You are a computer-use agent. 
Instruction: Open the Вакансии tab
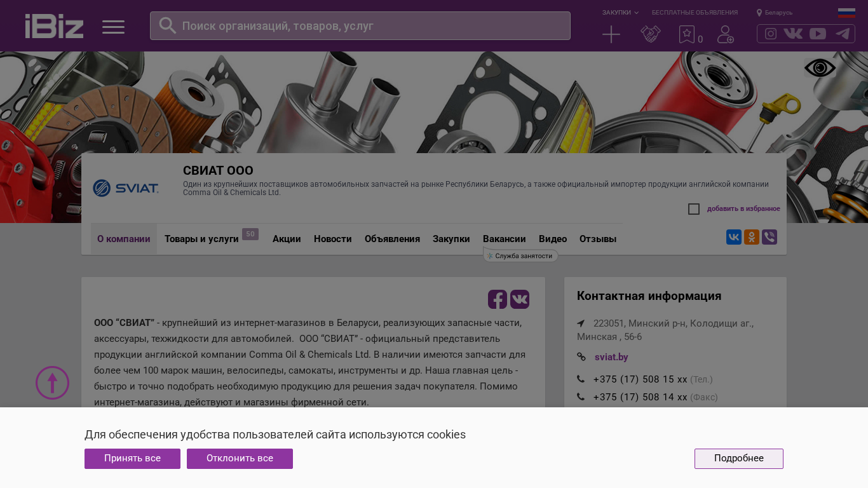[505, 239]
